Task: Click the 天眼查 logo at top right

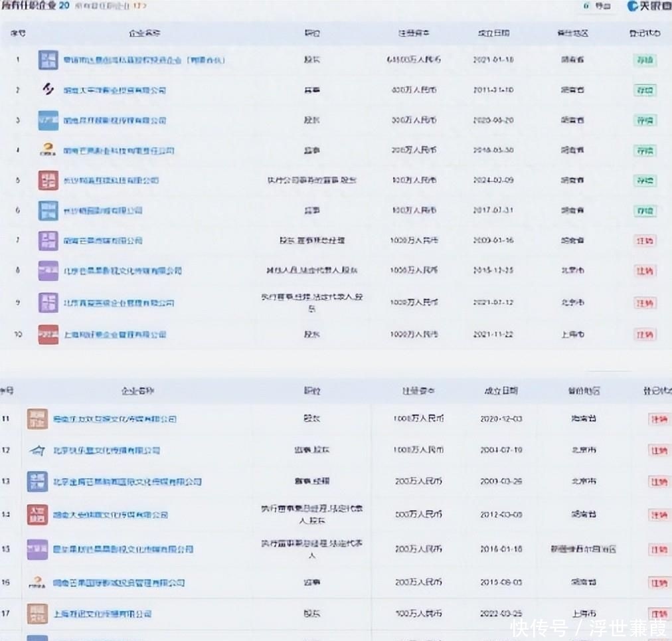Action: tap(647, 7)
